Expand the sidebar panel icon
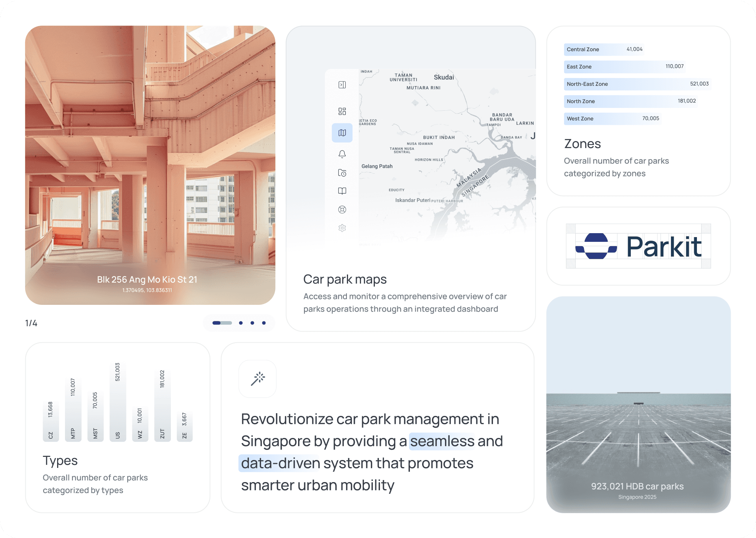The height and width of the screenshot is (538, 756). coord(342,85)
